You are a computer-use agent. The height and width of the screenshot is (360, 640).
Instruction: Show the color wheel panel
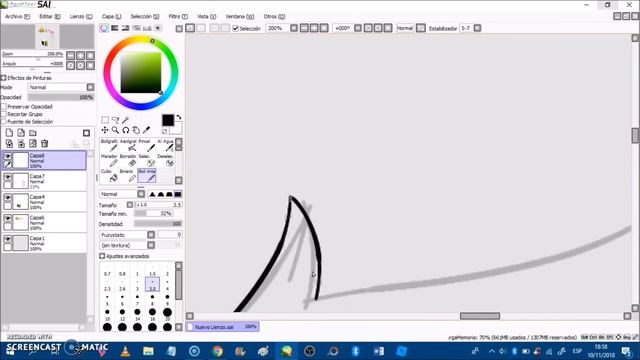[104, 28]
